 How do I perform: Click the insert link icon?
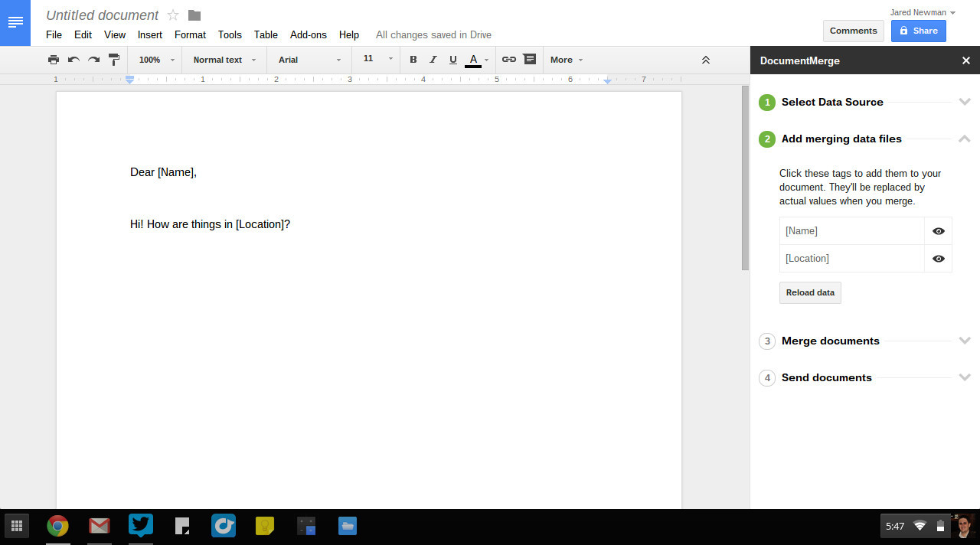tap(509, 60)
